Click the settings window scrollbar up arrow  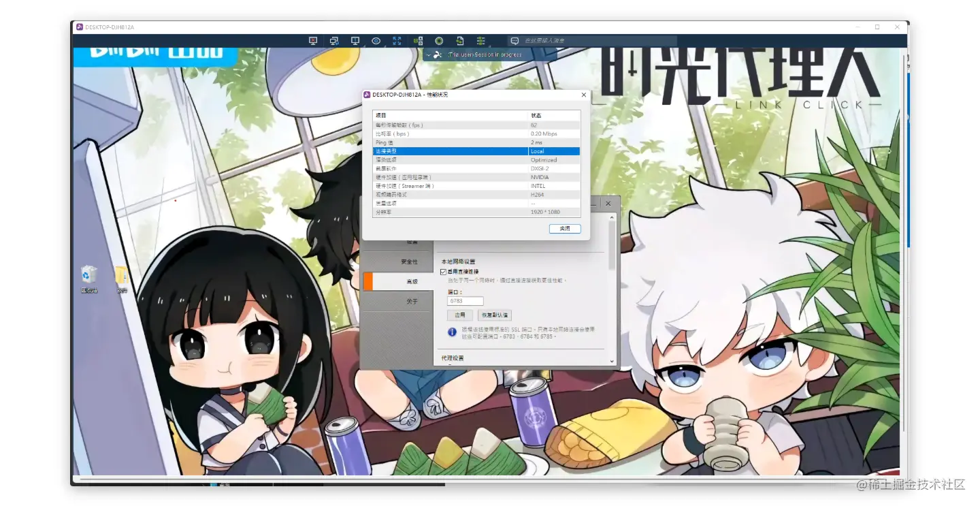pyautogui.click(x=612, y=217)
